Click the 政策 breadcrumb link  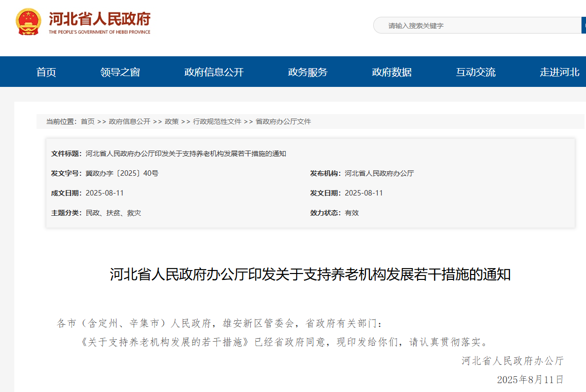[172, 121]
